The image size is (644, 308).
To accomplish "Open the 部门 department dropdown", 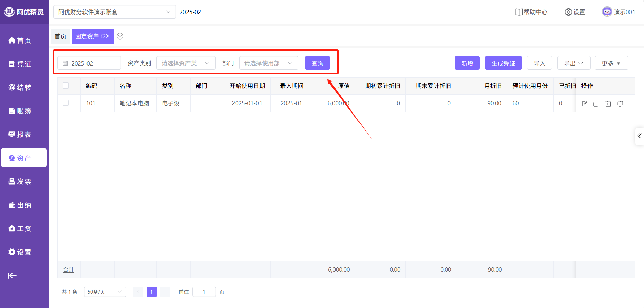I will [x=268, y=63].
